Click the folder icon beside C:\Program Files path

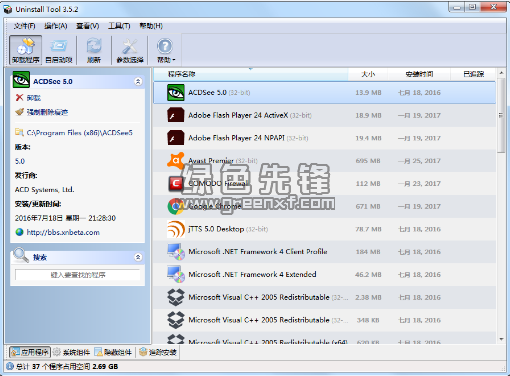coord(19,132)
